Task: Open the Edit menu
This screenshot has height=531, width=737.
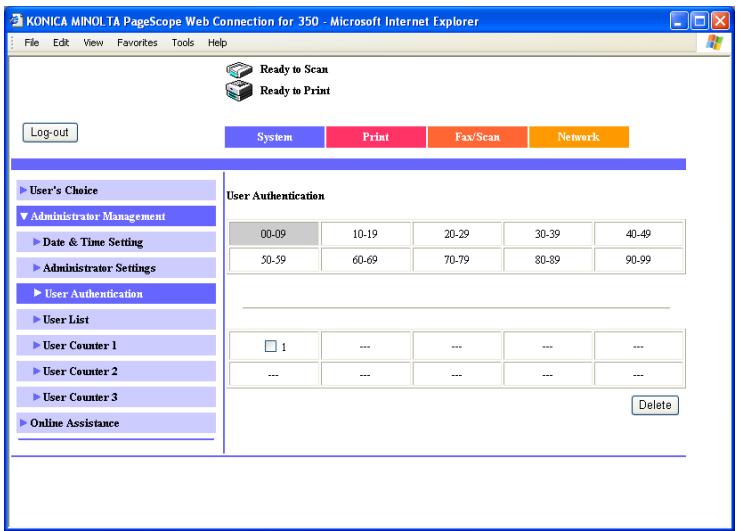Action: [x=61, y=43]
